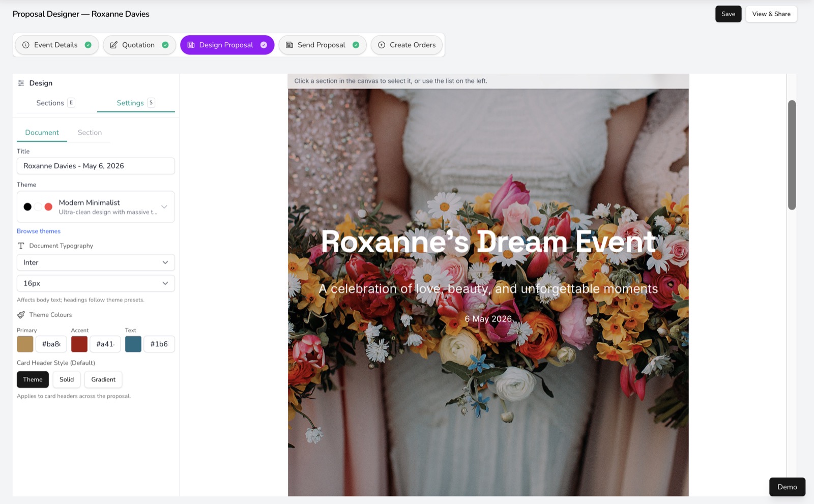
Task: Select the Solid card header style
Action: coord(66,379)
